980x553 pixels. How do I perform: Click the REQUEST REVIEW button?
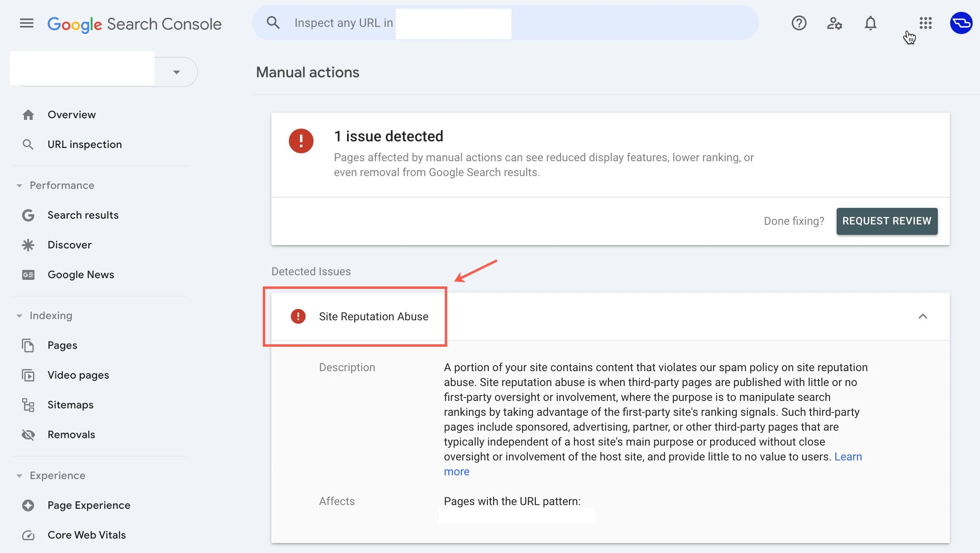pyautogui.click(x=887, y=221)
